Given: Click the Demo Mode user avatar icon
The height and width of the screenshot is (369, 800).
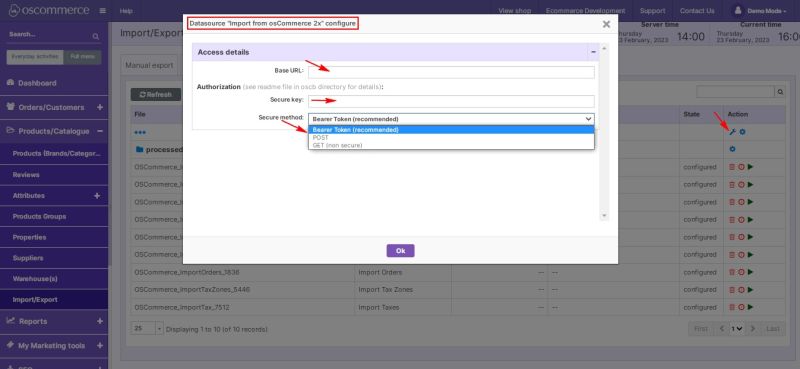Looking at the screenshot, I should pyautogui.click(x=737, y=10).
